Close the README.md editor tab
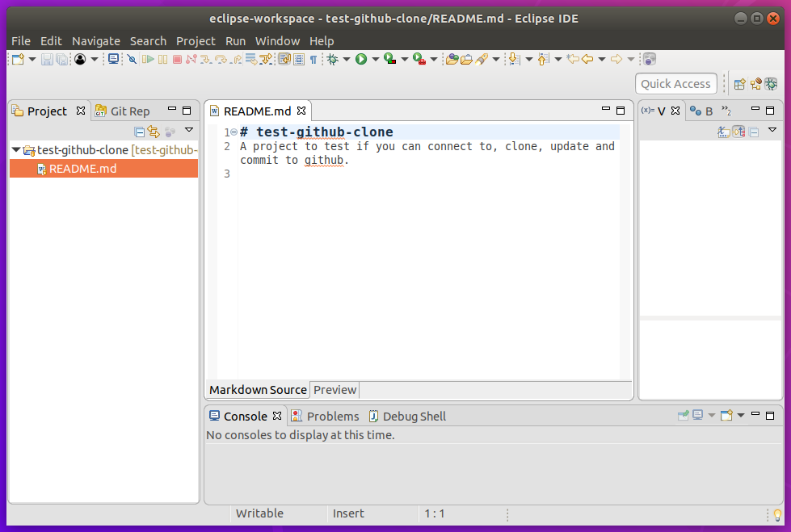This screenshot has height=532, width=791. coord(301,111)
